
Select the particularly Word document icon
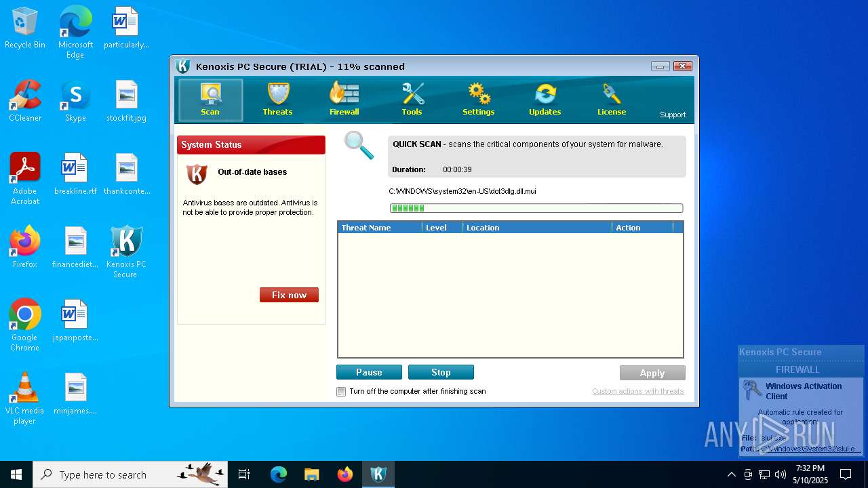tap(126, 28)
